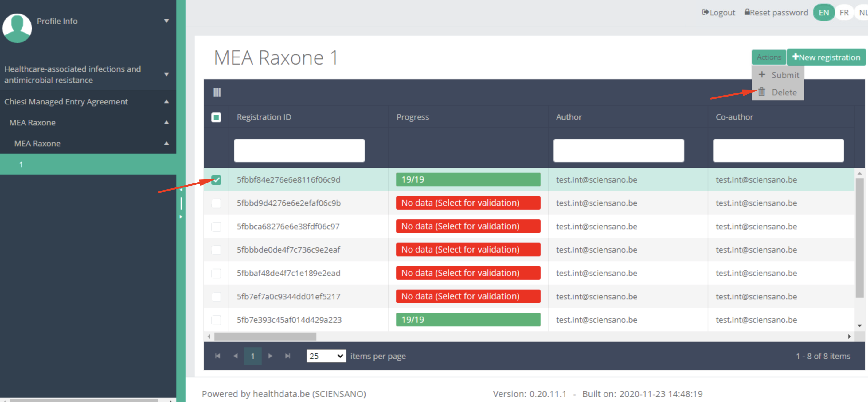Click current page number 1 button
This screenshot has height=402, width=868.
tap(252, 356)
